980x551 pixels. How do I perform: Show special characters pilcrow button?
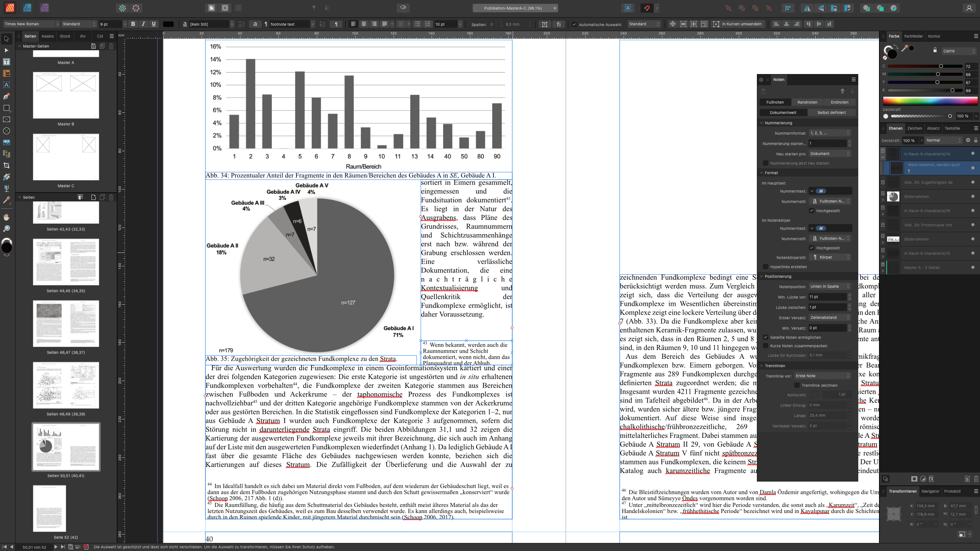pyautogui.click(x=336, y=24)
